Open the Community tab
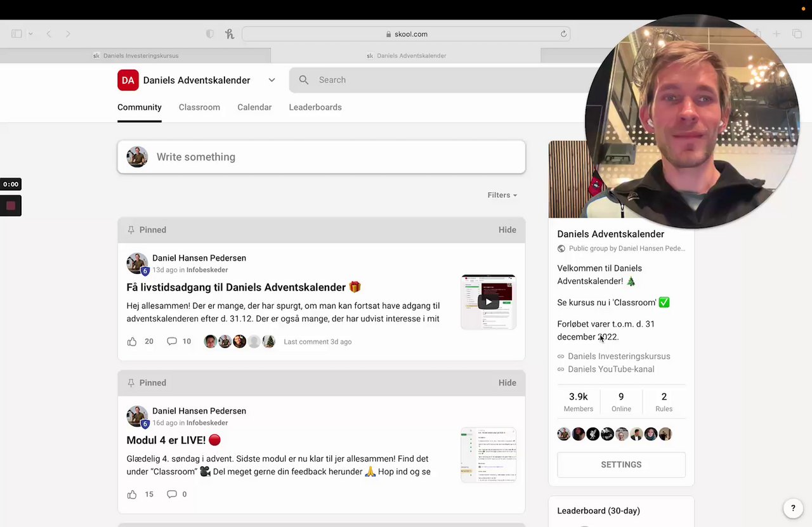 pos(140,107)
